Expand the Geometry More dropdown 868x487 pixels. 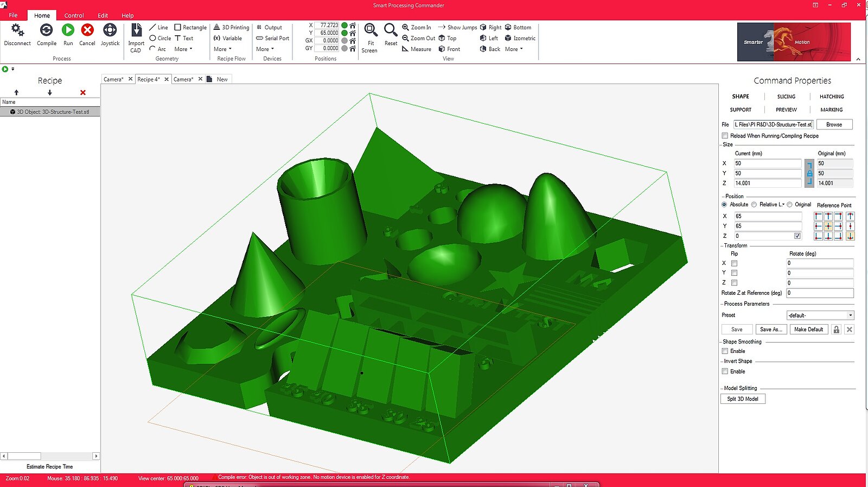(183, 49)
